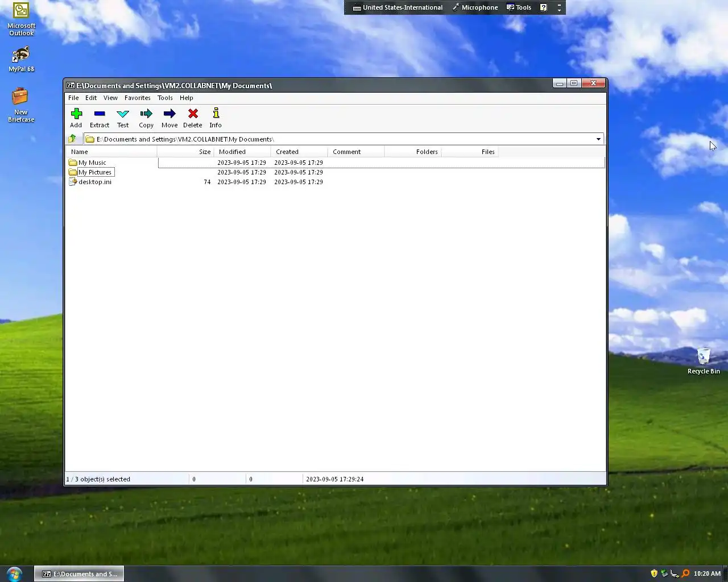728x582 pixels.
Task: Click status text '1 / 3 object(s) selected'
Action: (x=98, y=479)
